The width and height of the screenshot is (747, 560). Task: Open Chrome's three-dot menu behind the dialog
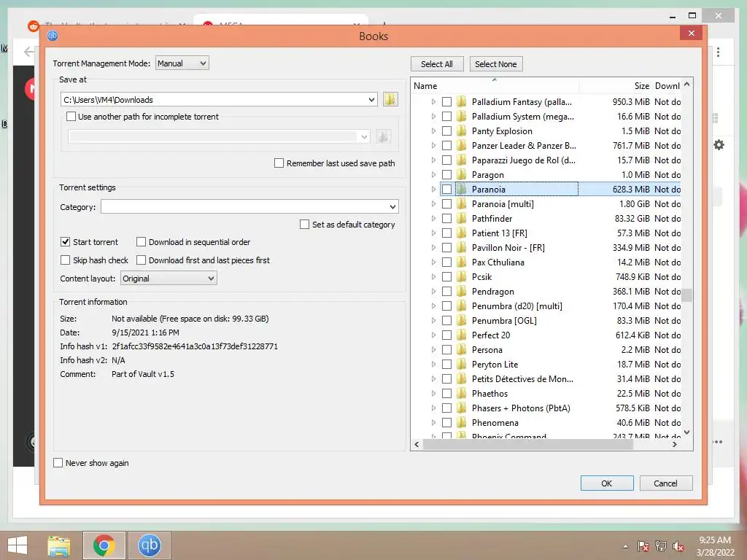[x=718, y=52]
